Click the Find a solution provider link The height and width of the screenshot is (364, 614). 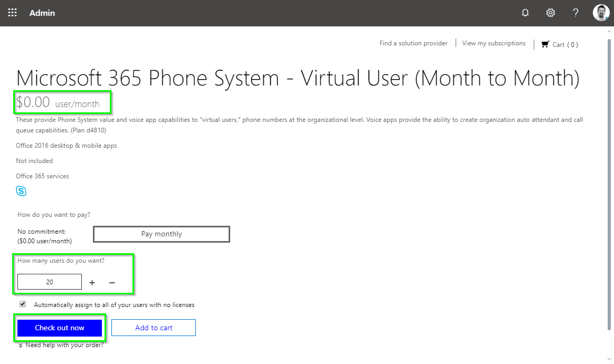413,43
